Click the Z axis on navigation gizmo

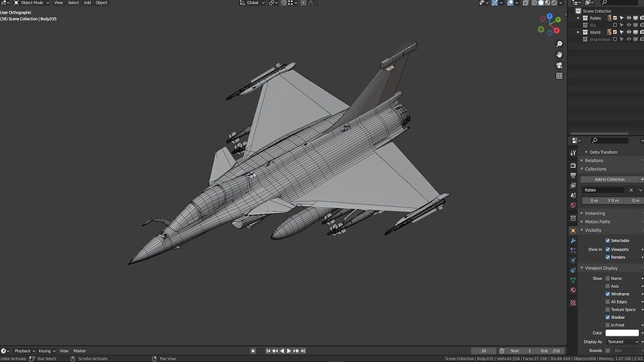point(549,16)
